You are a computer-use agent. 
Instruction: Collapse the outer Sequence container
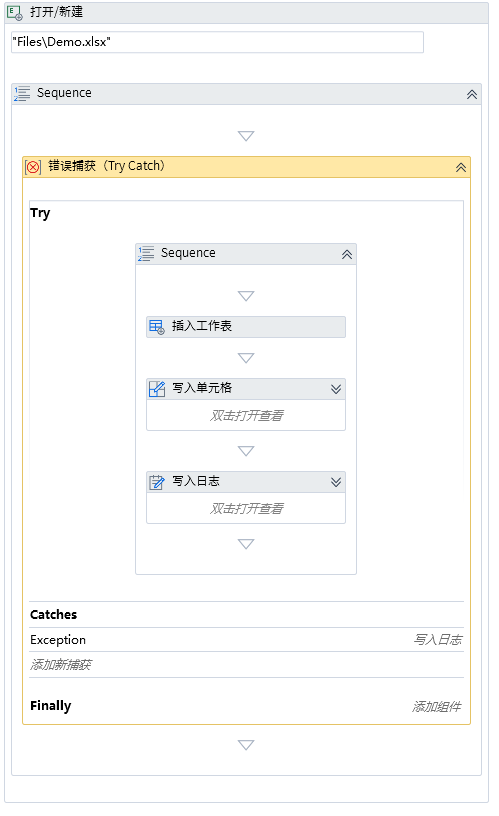coord(471,95)
